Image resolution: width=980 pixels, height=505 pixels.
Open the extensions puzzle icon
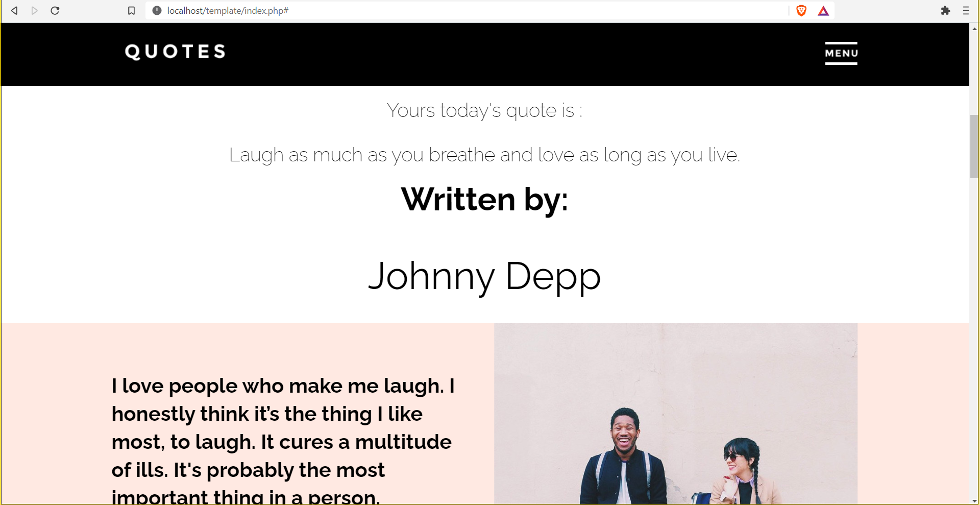coord(945,11)
